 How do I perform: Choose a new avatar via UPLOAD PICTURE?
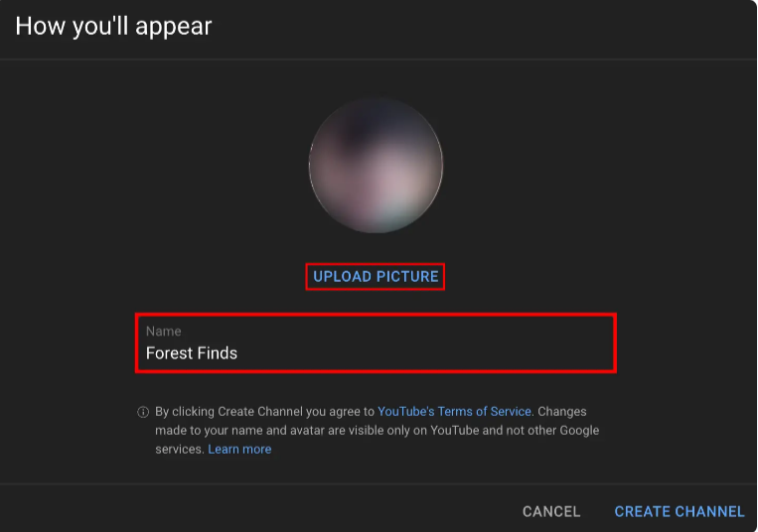point(376,277)
